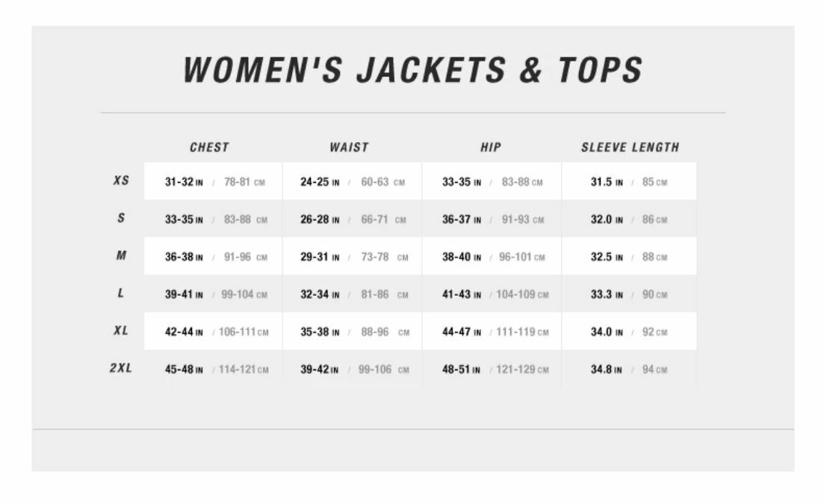This screenshot has height=504, width=824.
Task: Click the L sleeve length 33.3 IN
Action: [x=607, y=294]
